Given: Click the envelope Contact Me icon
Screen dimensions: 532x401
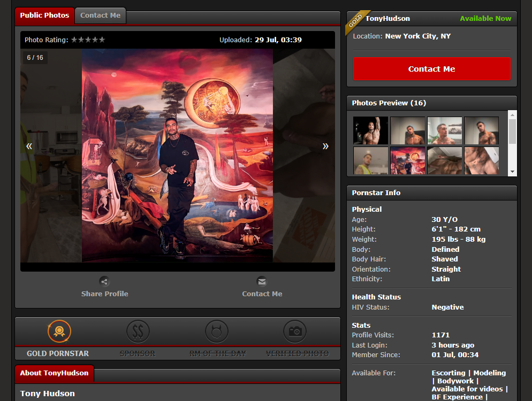Looking at the screenshot, I should click(x=262, y=281).
